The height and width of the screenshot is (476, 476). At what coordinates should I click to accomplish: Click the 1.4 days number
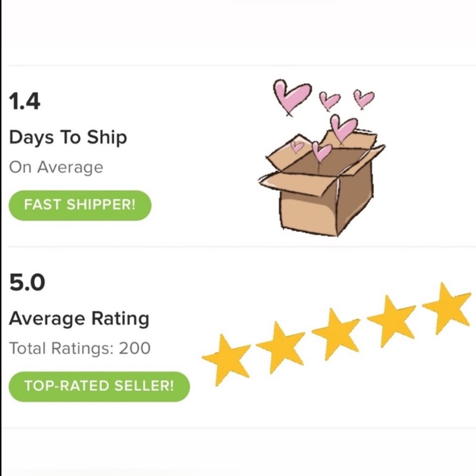click(24, 101)
